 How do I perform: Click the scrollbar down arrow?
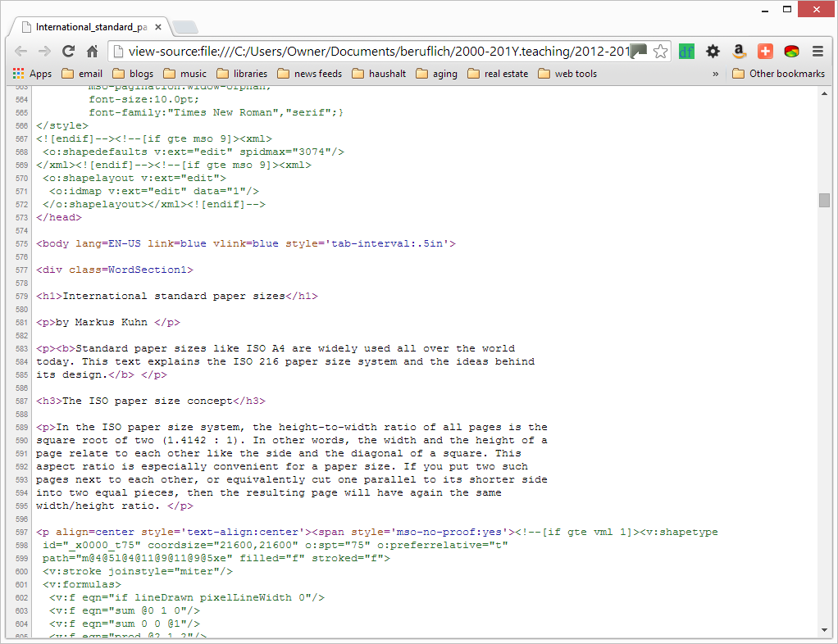tap(824, 630)
